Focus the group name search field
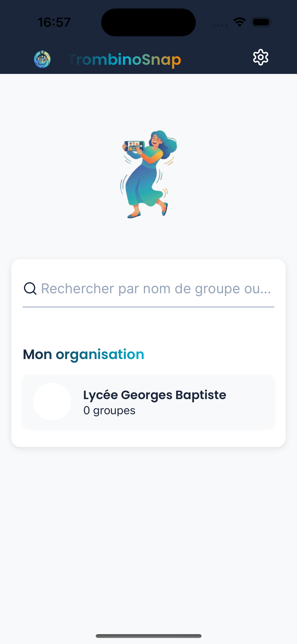This screenshot has width=297, height=644. point(148,288)
